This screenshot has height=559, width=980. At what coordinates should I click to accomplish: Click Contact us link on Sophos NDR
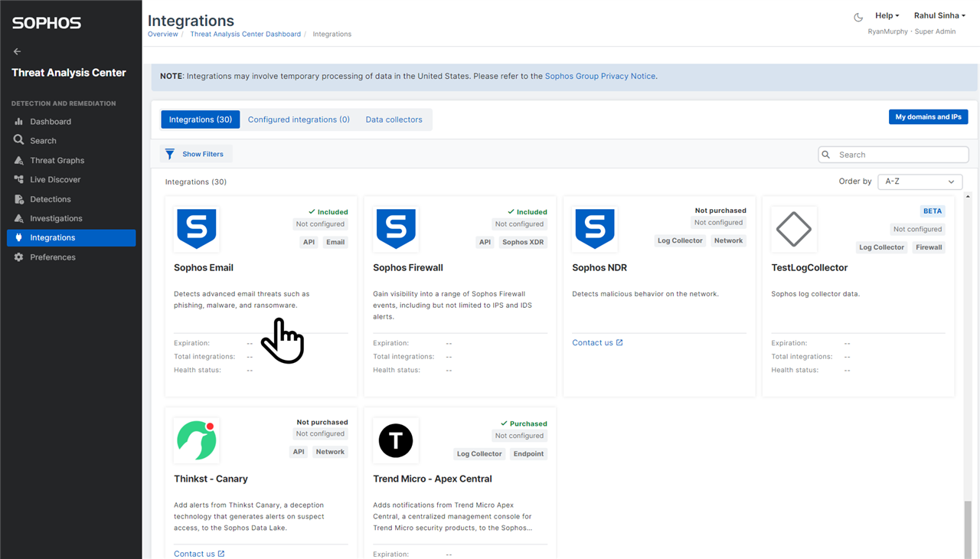(x=597, y=342)
